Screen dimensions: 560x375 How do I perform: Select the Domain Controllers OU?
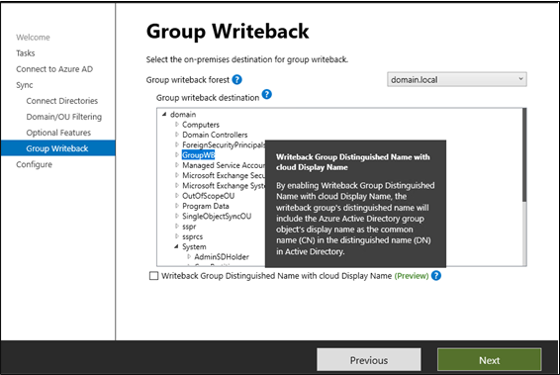[x=215, y=135]
